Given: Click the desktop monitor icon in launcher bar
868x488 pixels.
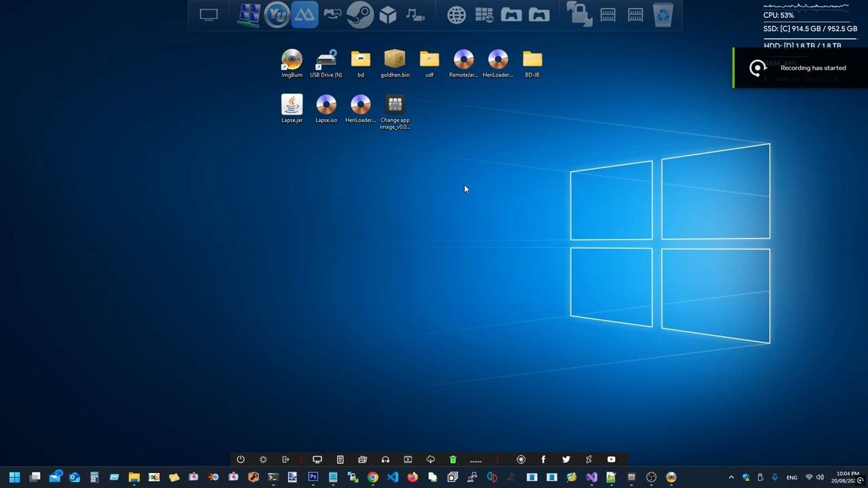Looking at the screenshot, I should pos(317,460).
